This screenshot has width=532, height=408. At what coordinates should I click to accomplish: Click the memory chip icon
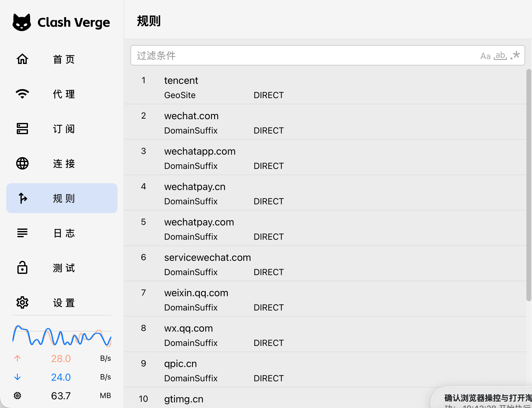[x=17, y=396]
